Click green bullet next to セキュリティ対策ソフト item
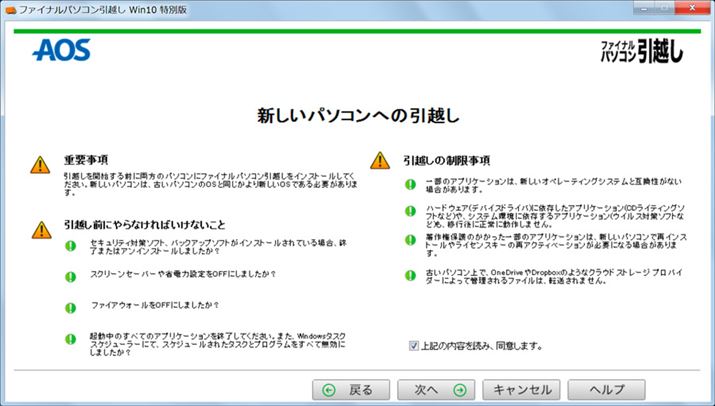The height and width of the screenshot is (406, 715). point(70,246)
